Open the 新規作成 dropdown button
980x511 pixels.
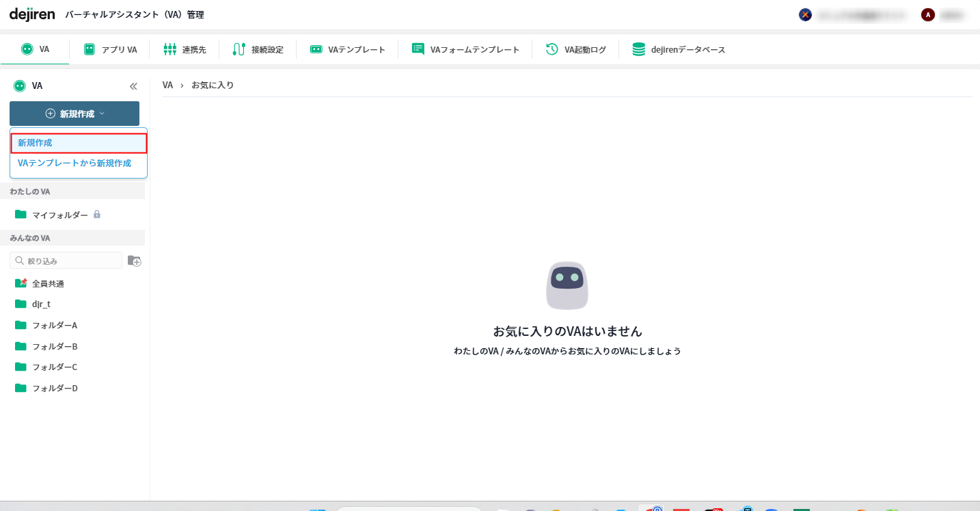click(x=74, y=114)
